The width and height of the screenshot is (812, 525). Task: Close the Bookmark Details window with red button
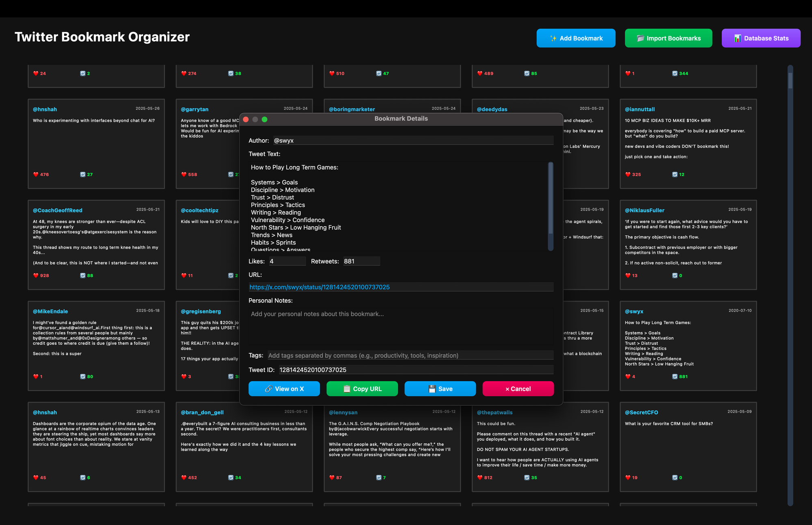(246, 119)
